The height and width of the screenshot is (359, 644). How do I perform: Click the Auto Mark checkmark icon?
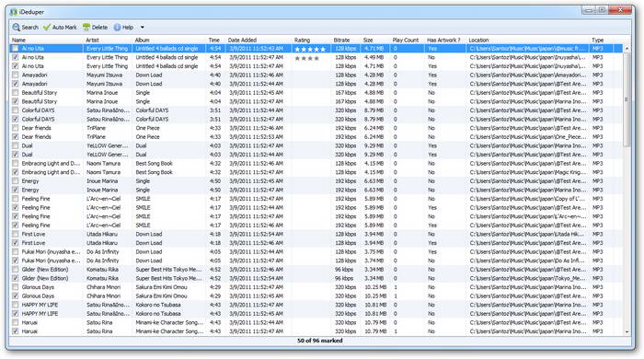point(46,27)
